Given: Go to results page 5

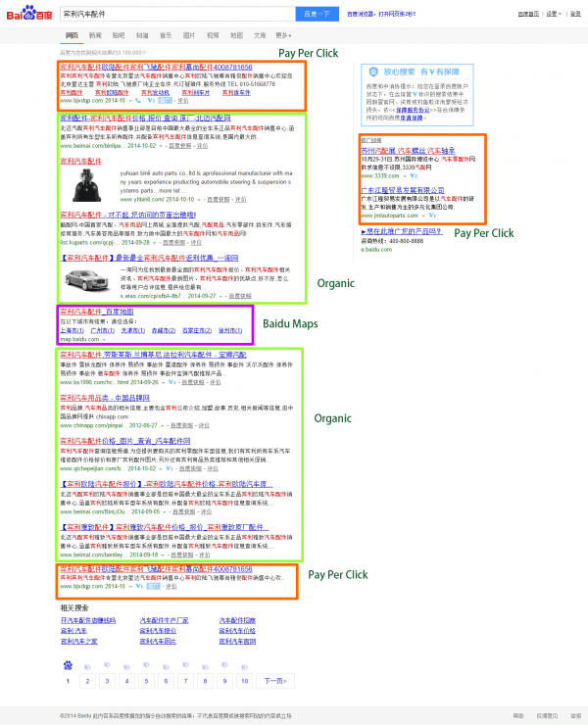Looking at the screenshot, I should (x=146, y=681).
